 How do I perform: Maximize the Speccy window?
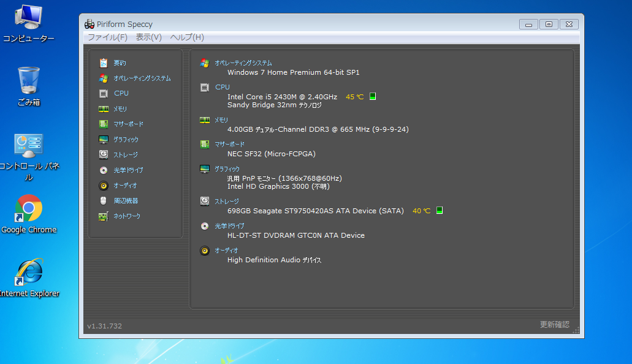point(549,25)
